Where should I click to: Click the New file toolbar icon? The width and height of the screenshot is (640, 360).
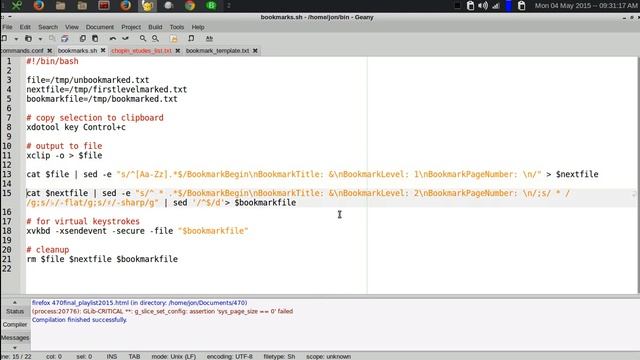point(4,38)
